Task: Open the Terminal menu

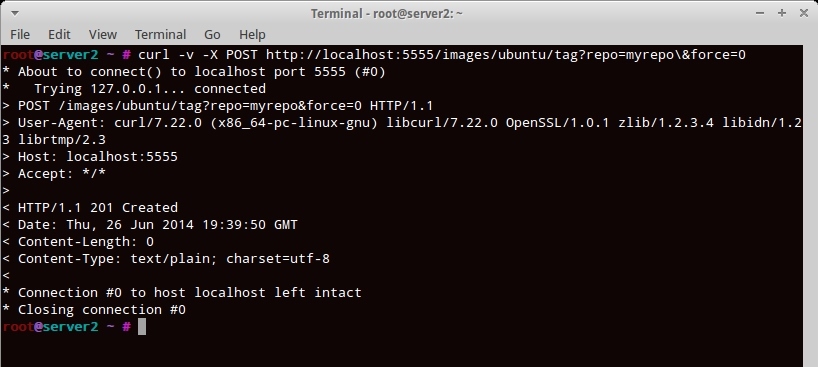Action: [x=160, y=34]
